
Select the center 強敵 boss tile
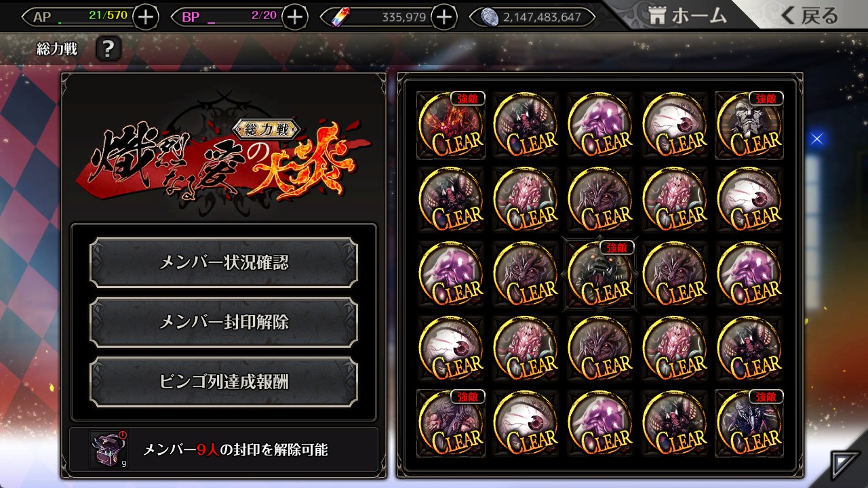click(x=600, y=274)
